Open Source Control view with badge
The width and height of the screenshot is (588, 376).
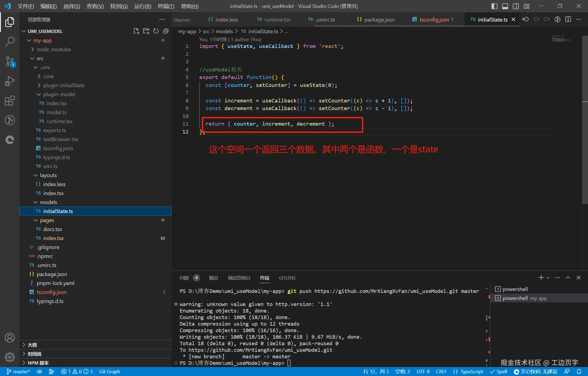click(10, 61)
